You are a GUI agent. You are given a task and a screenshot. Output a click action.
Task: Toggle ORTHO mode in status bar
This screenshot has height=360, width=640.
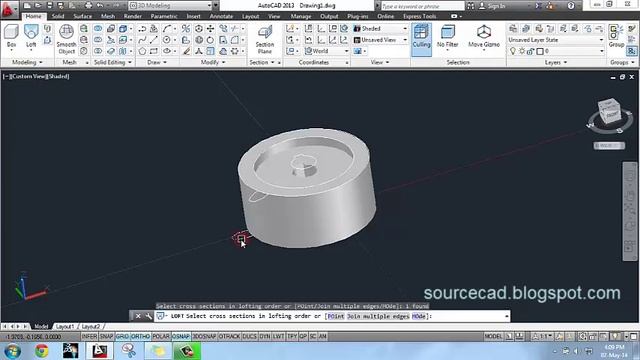140,336
